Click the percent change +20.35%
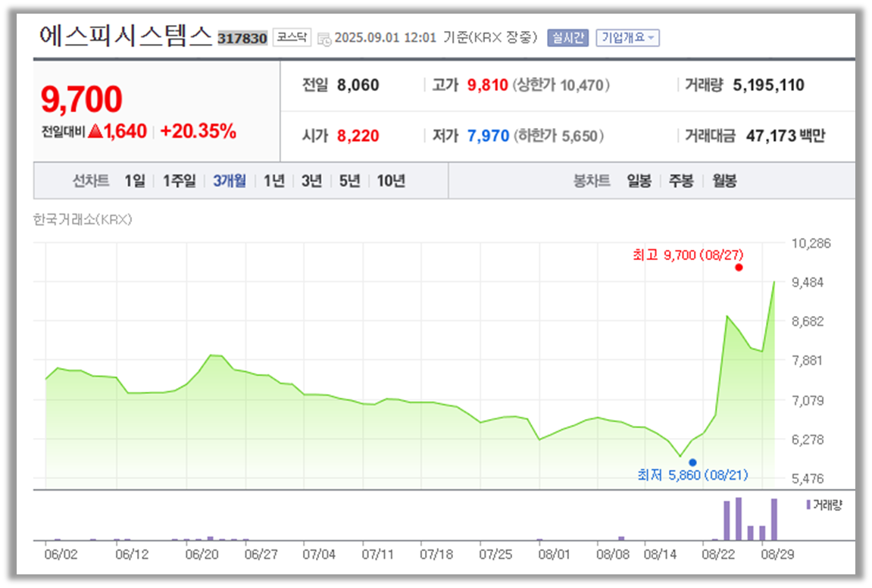 coord(198,131)
